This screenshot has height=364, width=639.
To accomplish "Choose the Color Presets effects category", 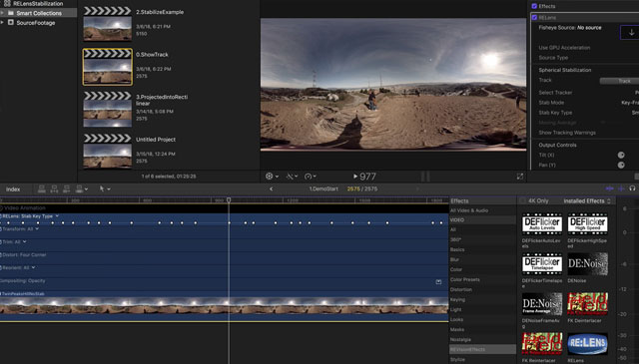I will click(464, 279).
